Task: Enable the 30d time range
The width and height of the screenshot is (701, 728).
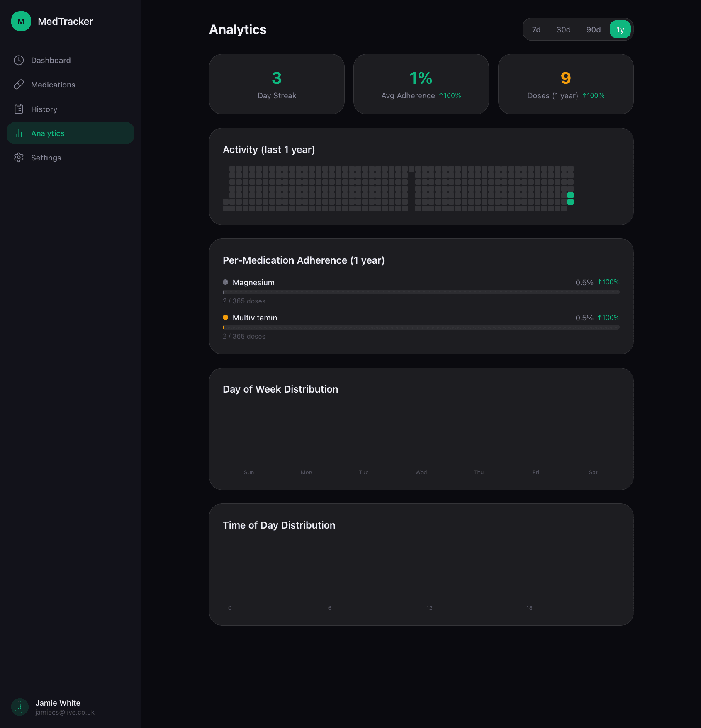Action: [x=563, y=29]
